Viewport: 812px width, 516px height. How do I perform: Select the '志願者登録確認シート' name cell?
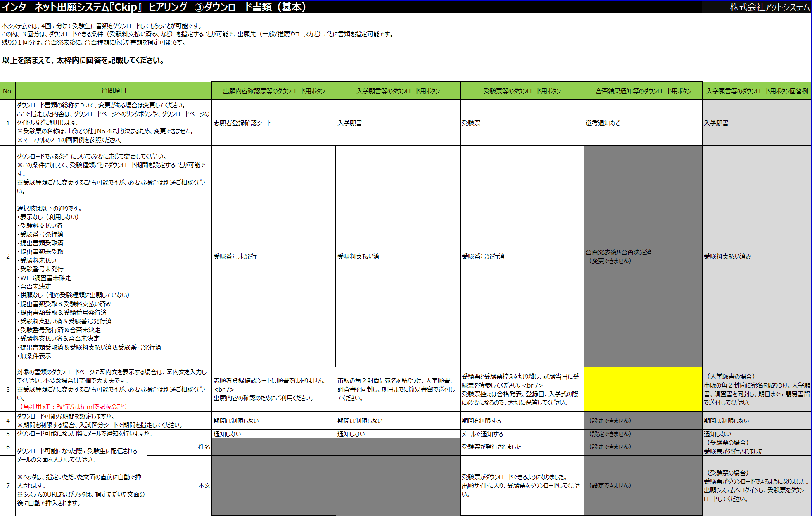(x=273, y=123)
